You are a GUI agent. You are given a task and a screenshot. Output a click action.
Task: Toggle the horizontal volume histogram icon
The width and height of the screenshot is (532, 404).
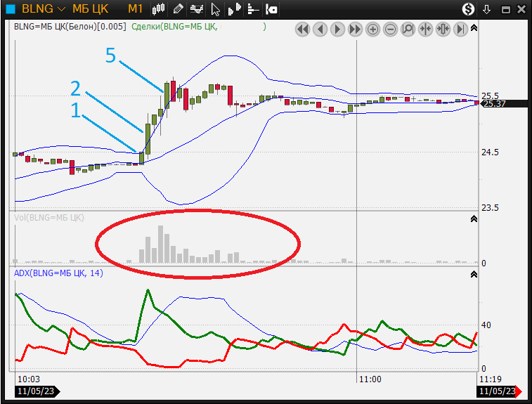pyautogui.click(x=253, y=9)
